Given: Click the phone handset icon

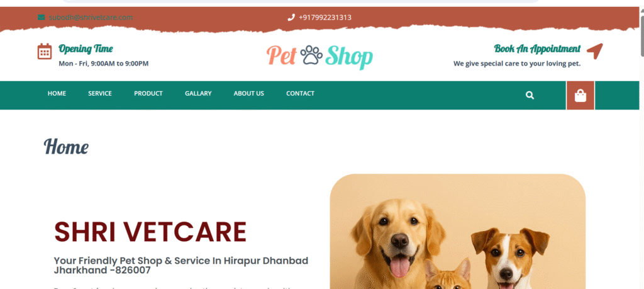Looking at the screenshot, I should 291,17.
